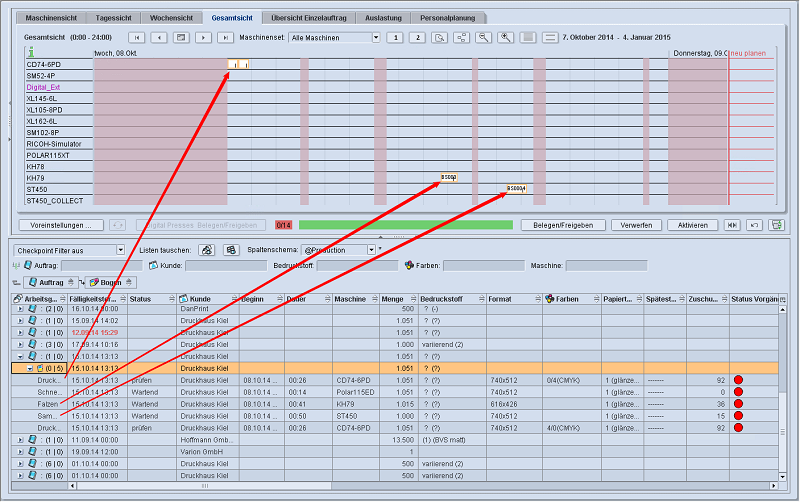Sort by the Fälligkeitster... column header
This screenshot has height=502, width=800.
(96, 299)
